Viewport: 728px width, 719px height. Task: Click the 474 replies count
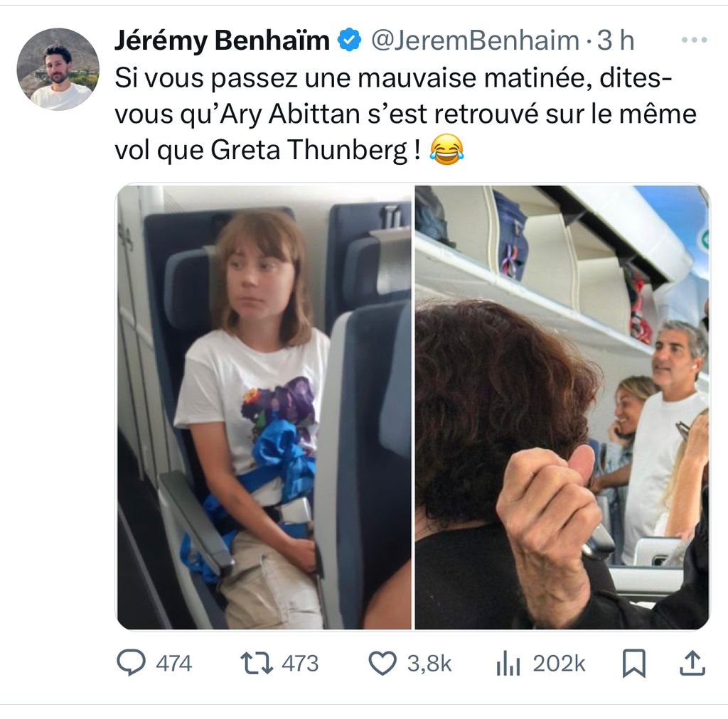point(173,664)
